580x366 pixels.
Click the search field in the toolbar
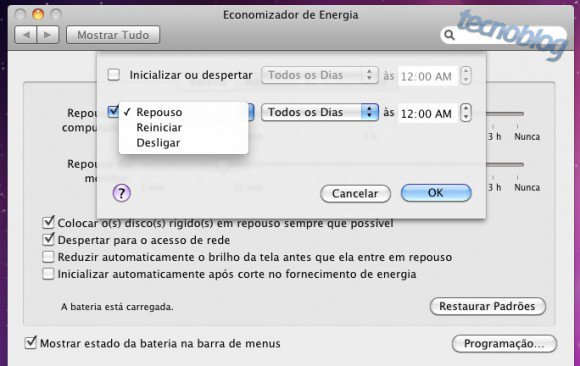point(503,35)
